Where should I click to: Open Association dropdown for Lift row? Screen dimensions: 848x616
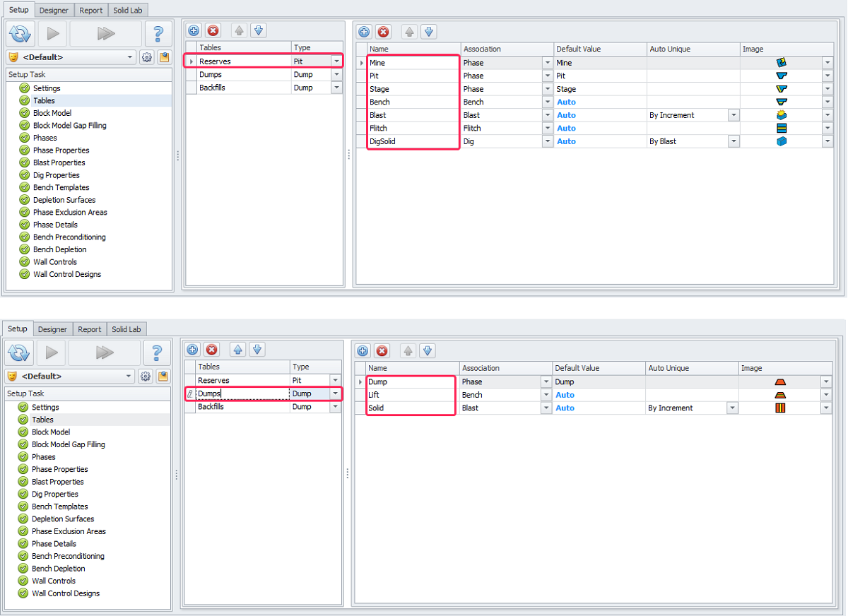pos(546,395)
